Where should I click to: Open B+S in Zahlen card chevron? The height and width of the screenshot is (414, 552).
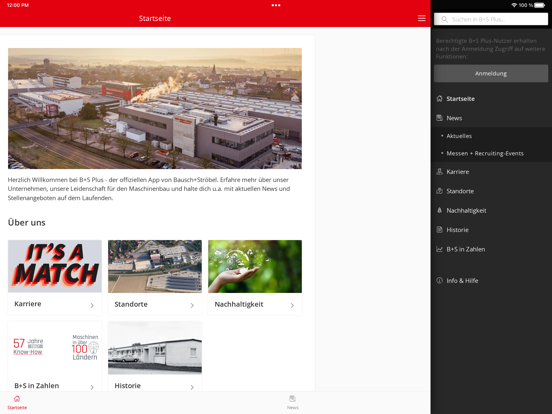pyautogui.click(x=92, y=387)
